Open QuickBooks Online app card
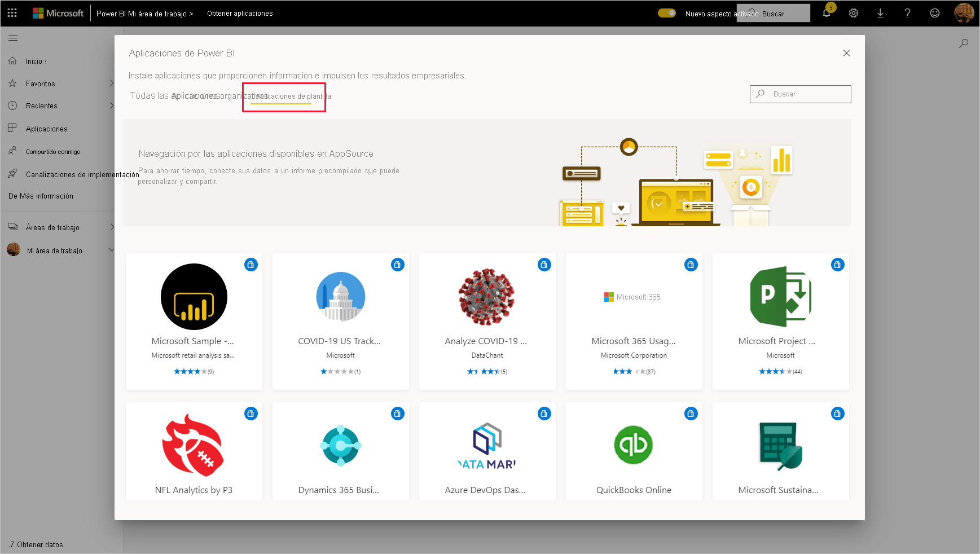 pyautogui.click(x=634, y=451)
